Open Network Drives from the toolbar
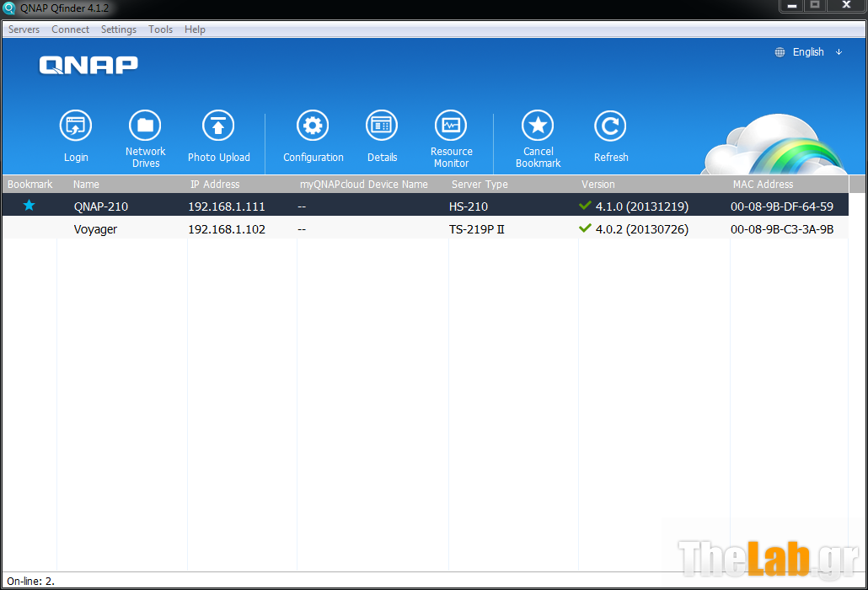The image size is (868, 590). (145, 126)
